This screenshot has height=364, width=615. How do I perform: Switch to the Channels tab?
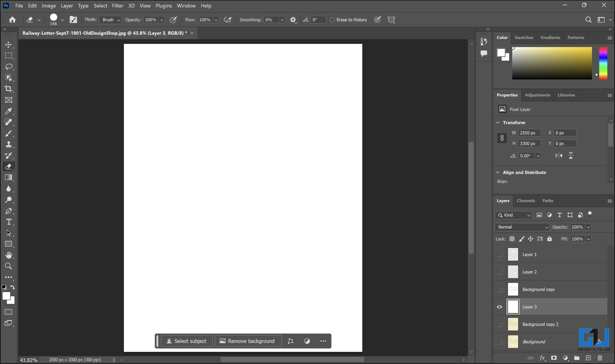click(x=526, y=201)
